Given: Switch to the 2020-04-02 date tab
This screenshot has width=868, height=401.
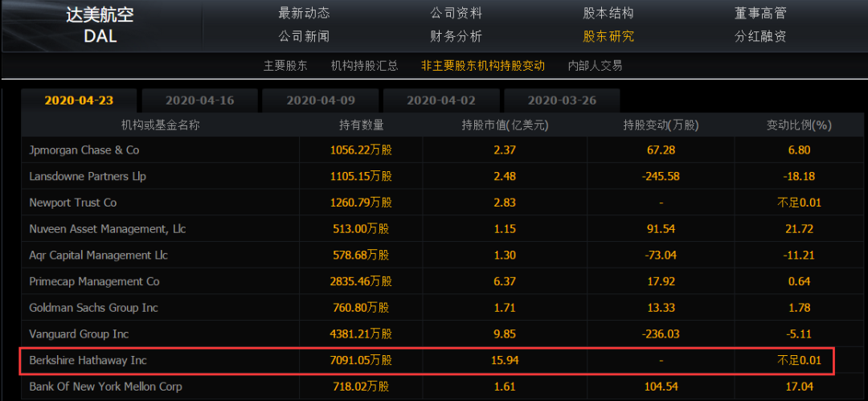Looking at the screenshot, I should [441, 100].
